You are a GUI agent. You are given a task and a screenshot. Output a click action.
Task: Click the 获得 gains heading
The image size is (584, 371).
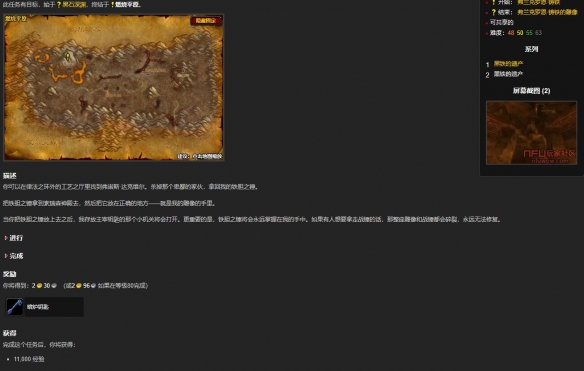point(10,333)
